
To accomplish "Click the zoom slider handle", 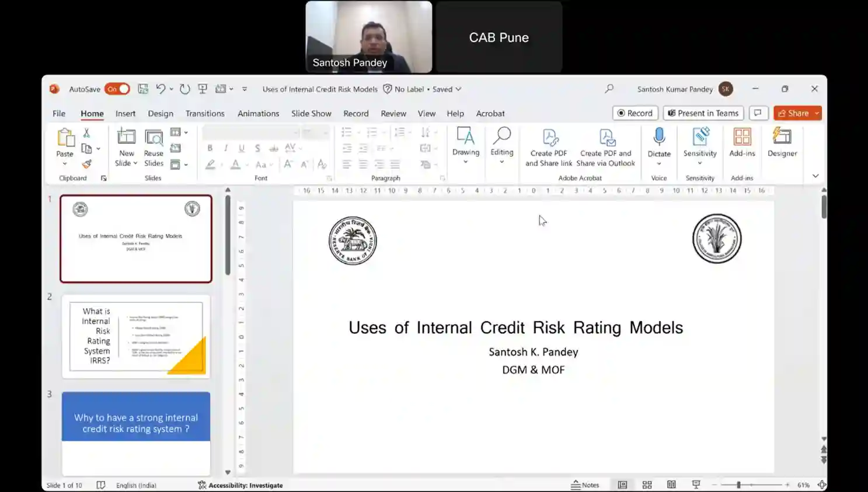I will [x=738, y=485].
